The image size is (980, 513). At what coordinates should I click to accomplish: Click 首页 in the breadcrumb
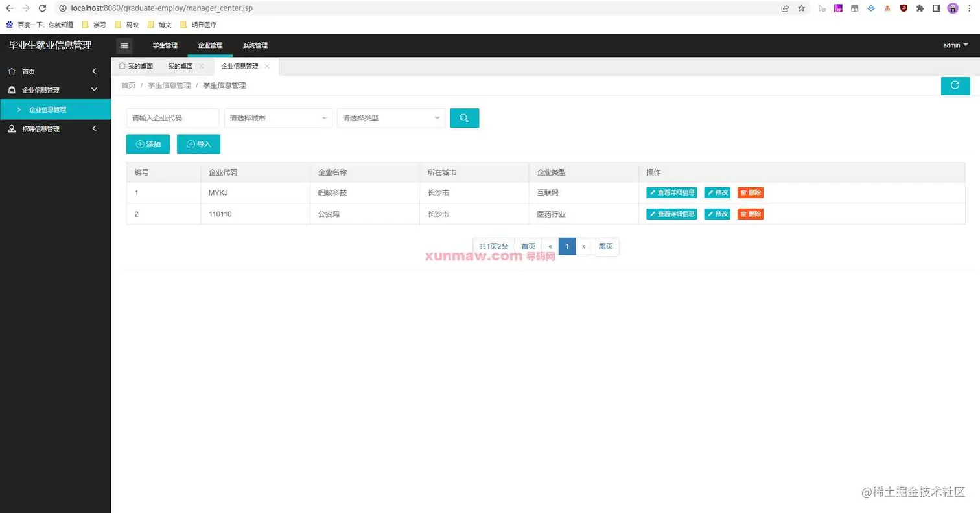[x=128, y=85]
